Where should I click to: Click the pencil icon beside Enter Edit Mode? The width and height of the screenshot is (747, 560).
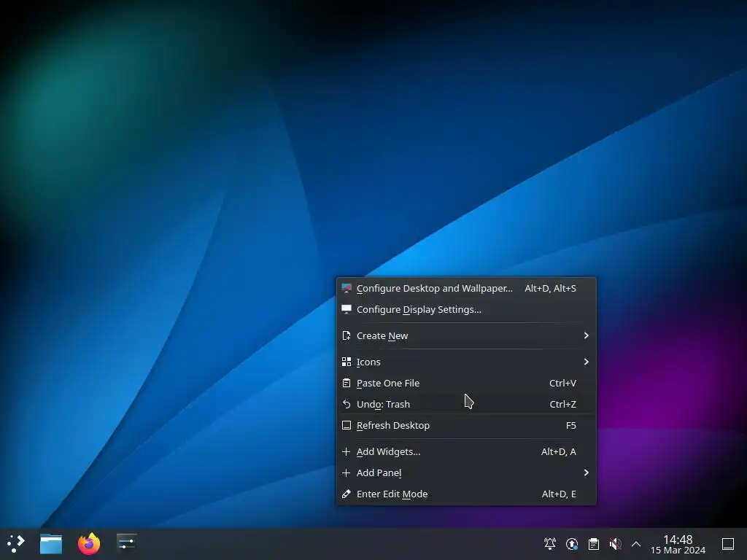pos(347,494)
